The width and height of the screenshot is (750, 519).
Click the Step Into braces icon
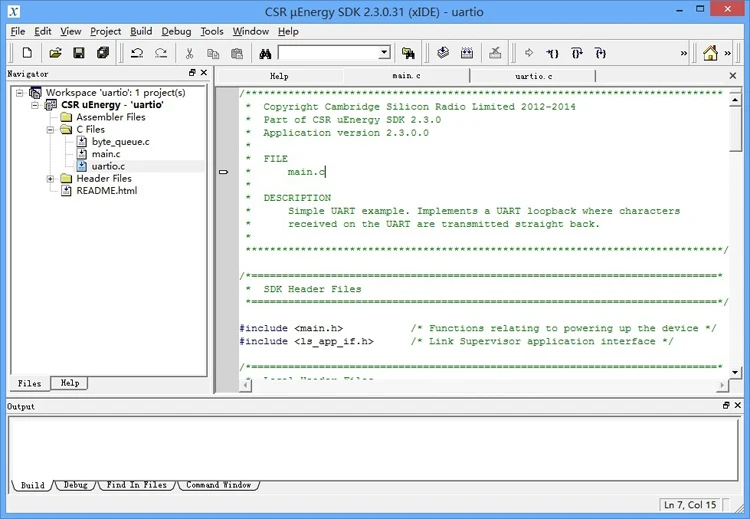(x=552, y=53)
